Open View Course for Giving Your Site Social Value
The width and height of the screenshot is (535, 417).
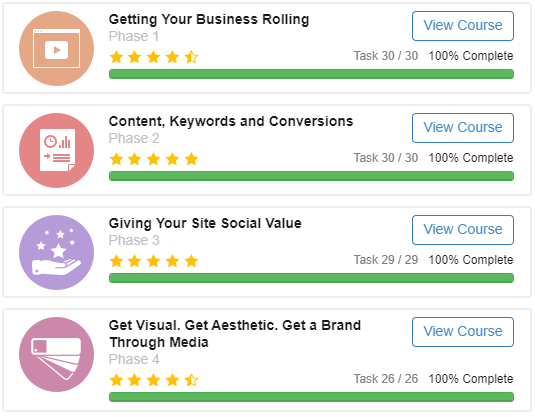[463, 230]
